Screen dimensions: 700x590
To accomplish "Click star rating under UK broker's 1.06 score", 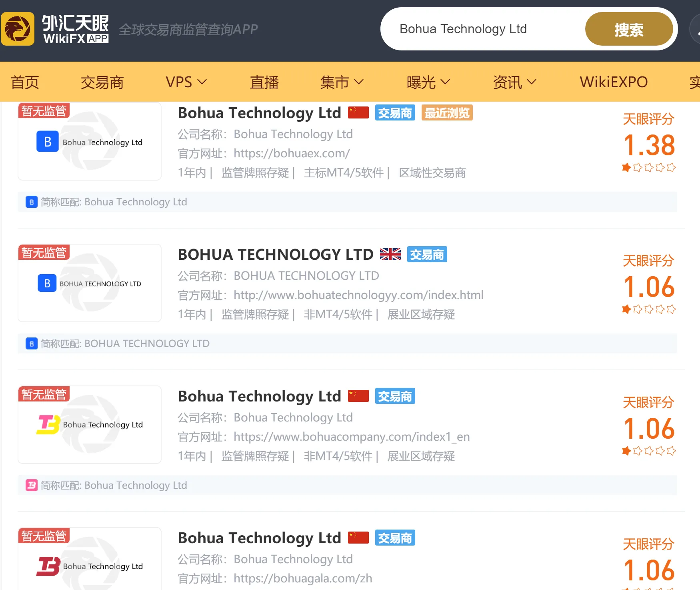I will click(x=649, y=309).
